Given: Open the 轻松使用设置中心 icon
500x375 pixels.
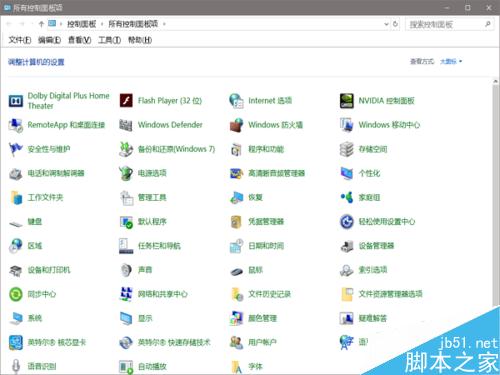Looking at the screenshot, I should [x=346, y=222].
